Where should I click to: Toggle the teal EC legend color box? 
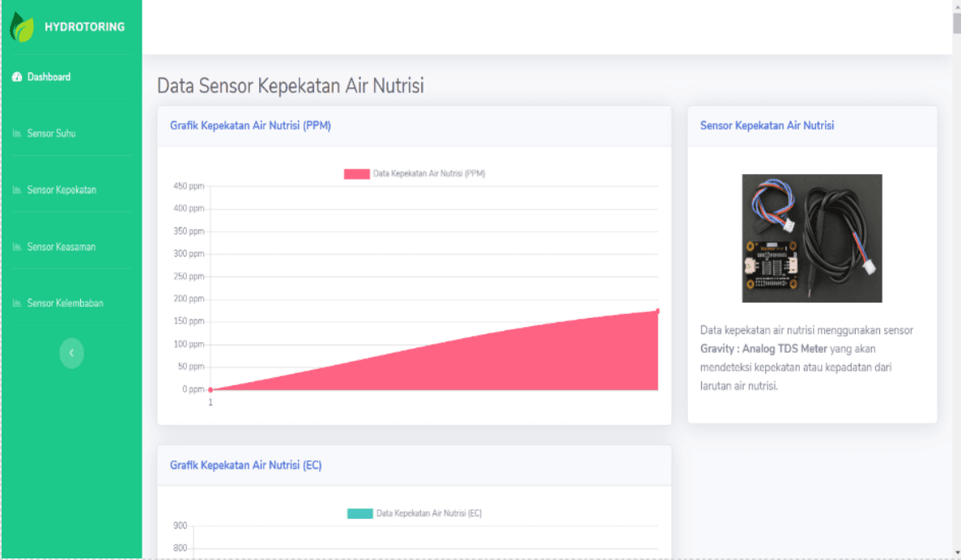359,513
